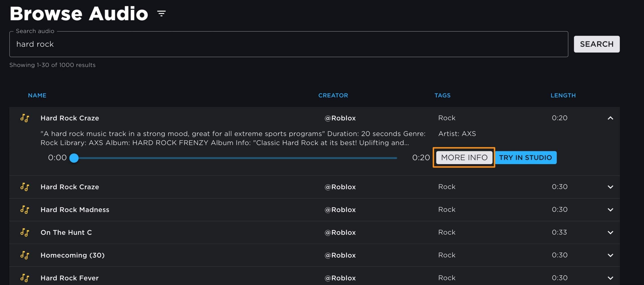Sort by the LENGTH column header

[x=563, y=96]
